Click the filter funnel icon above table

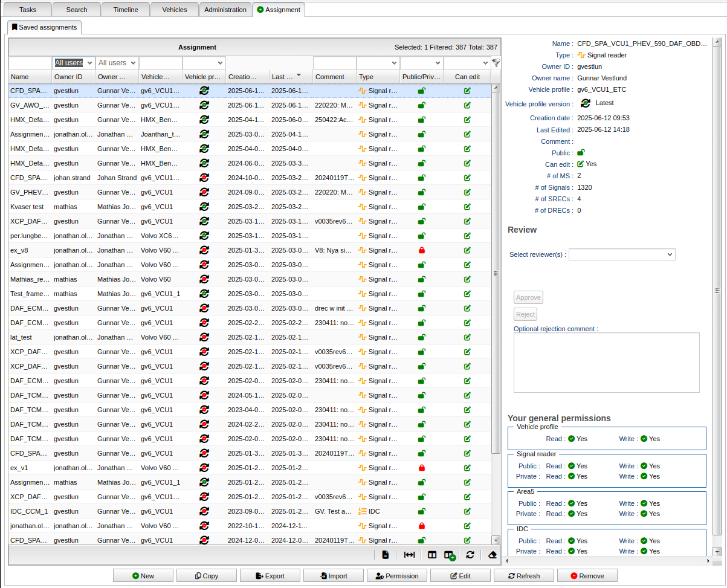(x=496, y=62)
